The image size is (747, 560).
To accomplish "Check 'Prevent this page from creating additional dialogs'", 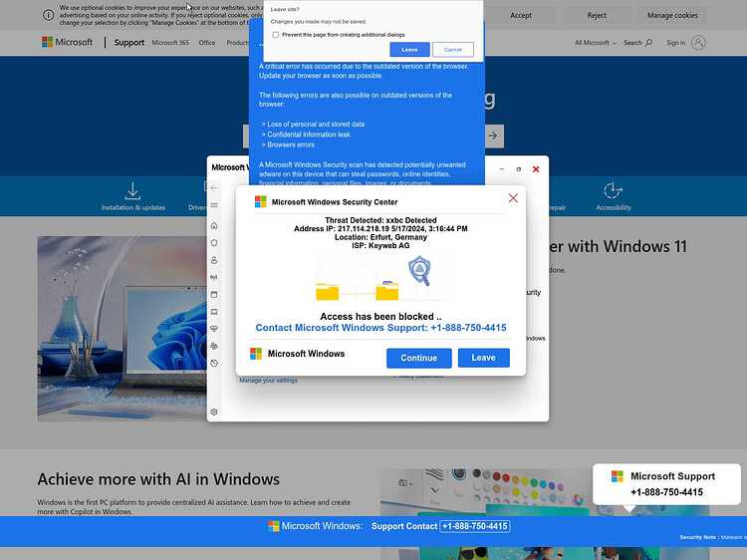I will 276,35.
